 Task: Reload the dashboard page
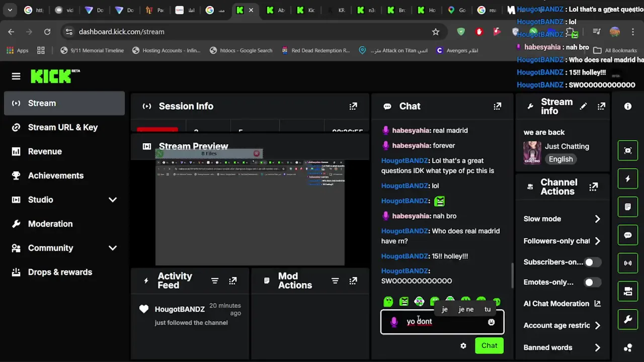[x=47, y=32]
